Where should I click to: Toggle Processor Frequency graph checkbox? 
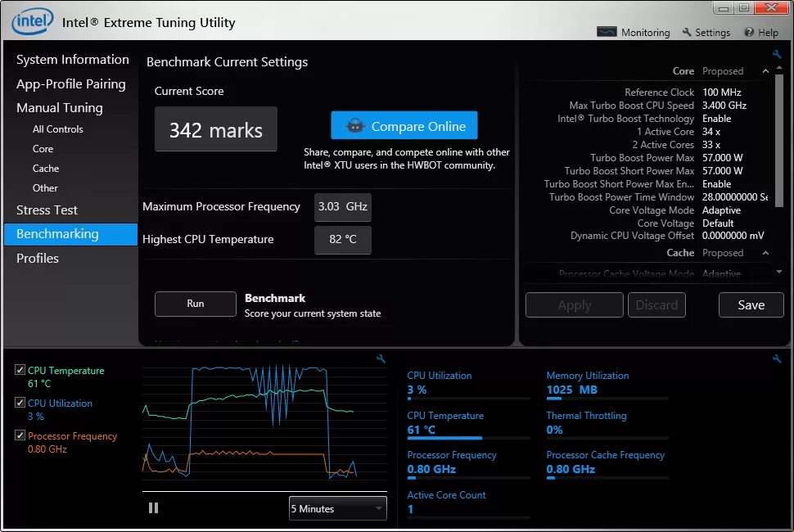tap(20, 435)
